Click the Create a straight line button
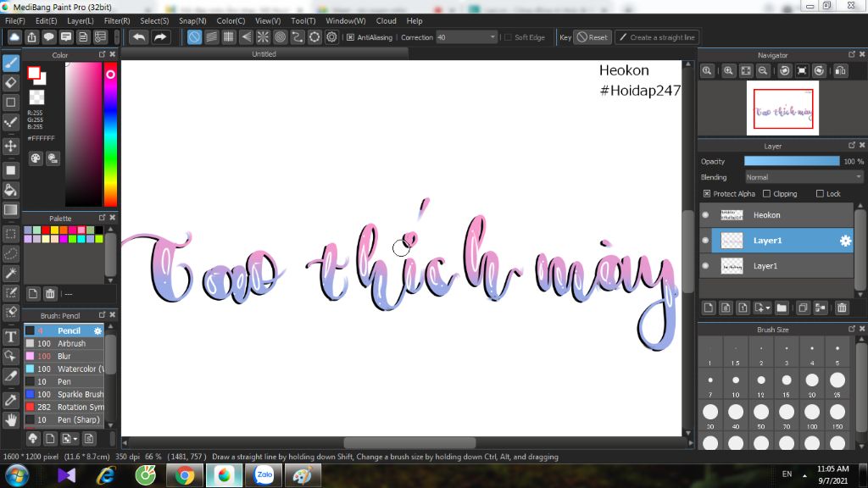 pyautogui.click(x=656, y=37)
